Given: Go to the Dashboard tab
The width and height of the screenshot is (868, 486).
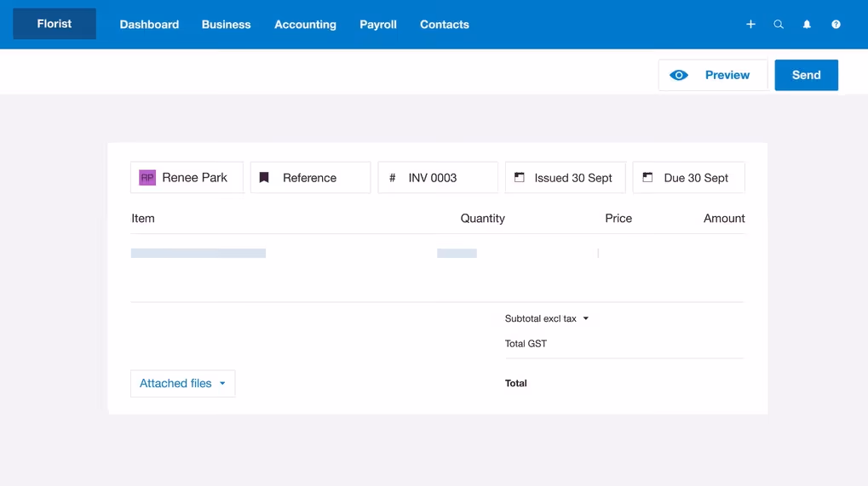Looking at the screenshot, I should pos(149,25).
